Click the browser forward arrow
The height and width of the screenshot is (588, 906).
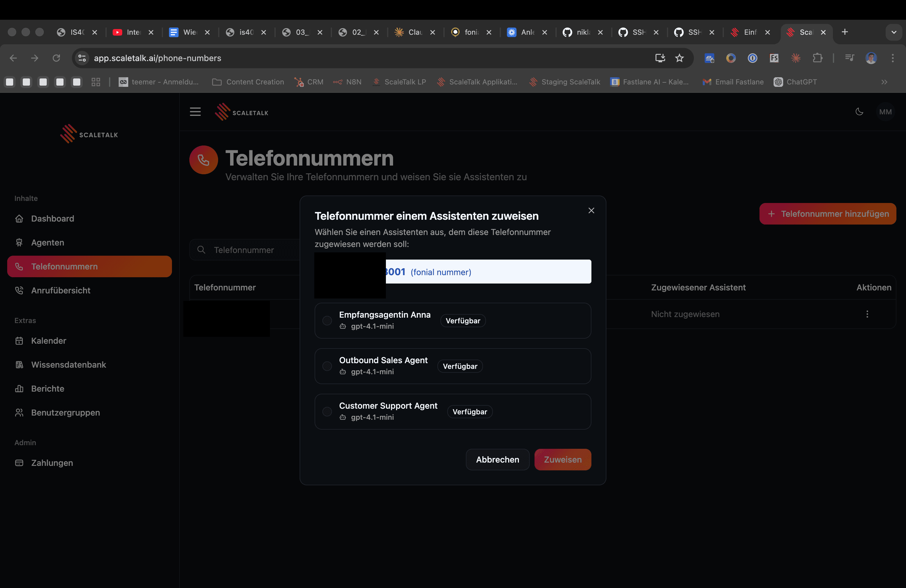(35, 58)
